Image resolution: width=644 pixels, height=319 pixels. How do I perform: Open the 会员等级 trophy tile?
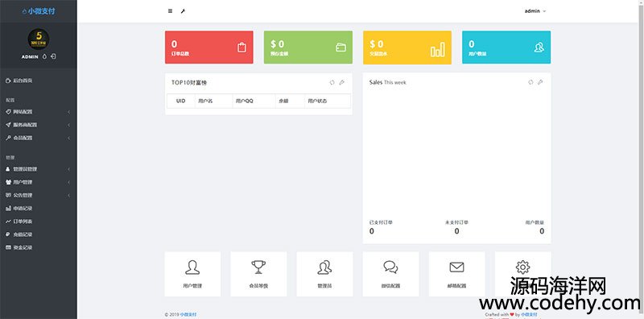(x=258, y=274)
